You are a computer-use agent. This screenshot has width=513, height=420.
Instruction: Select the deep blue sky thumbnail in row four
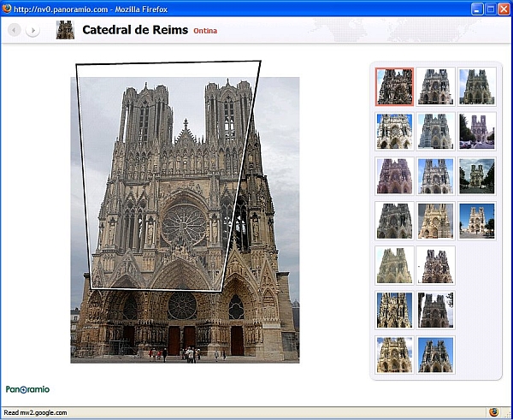[x=477, y=221]
